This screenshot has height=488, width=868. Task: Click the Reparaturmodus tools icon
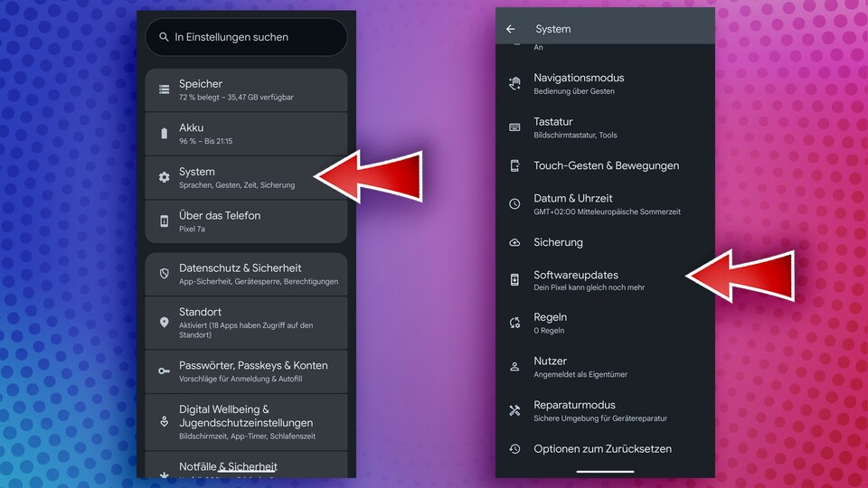click(514, 410)
